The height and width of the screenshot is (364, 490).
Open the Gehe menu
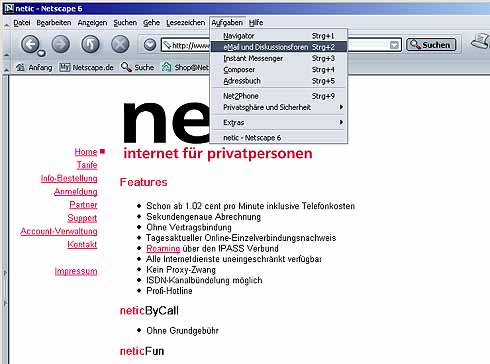tap(151, 23)
